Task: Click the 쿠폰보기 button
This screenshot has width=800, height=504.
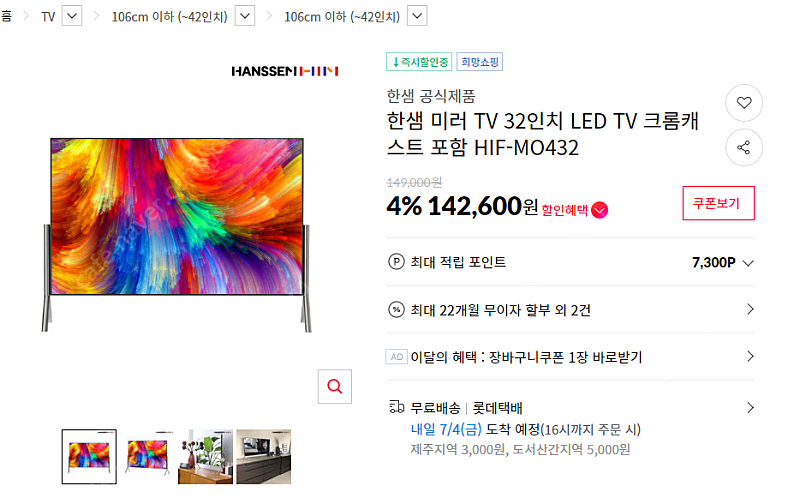Action: pos(718,203)
